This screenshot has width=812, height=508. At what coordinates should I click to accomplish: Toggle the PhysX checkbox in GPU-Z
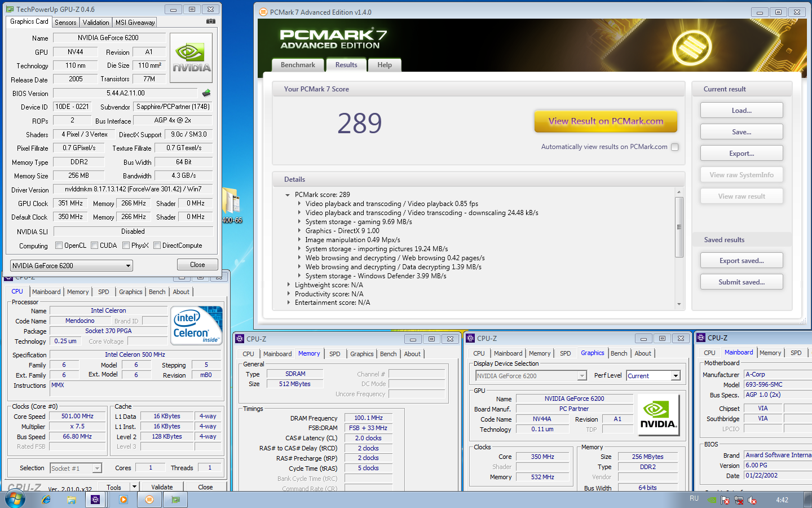click(126, 246)
